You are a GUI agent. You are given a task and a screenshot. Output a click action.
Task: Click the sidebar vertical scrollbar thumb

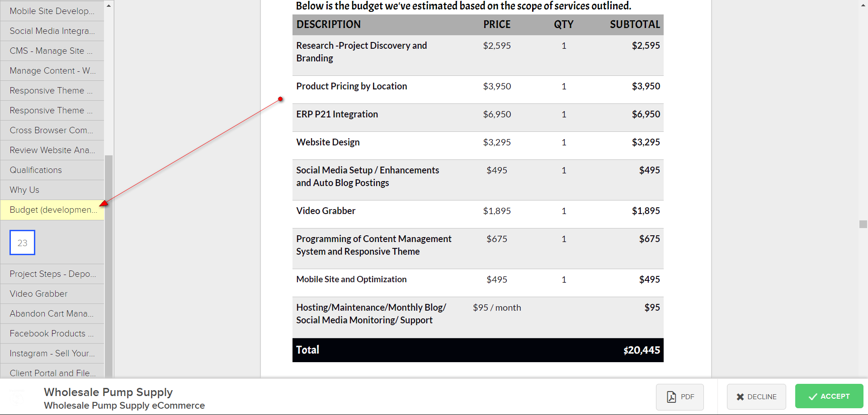(108, 266)
